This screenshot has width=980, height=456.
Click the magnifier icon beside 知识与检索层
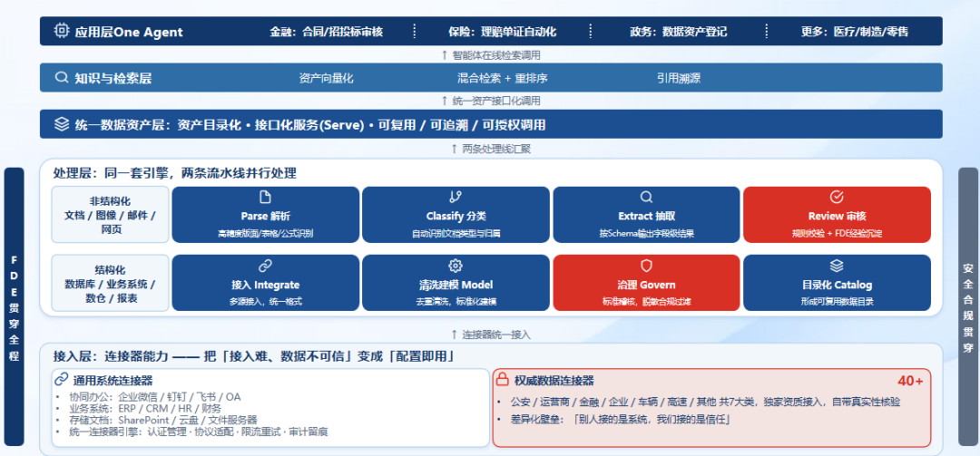tap(62, 77)
